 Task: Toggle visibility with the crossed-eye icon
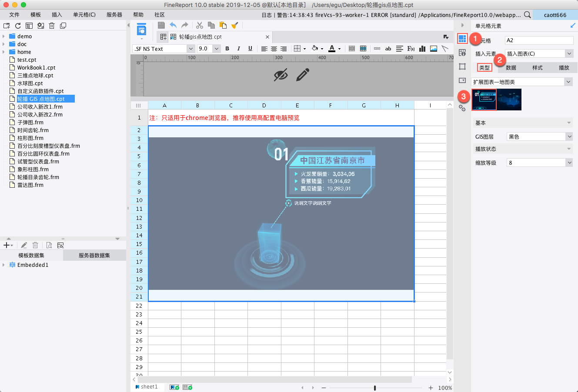(x=281, y=75)
